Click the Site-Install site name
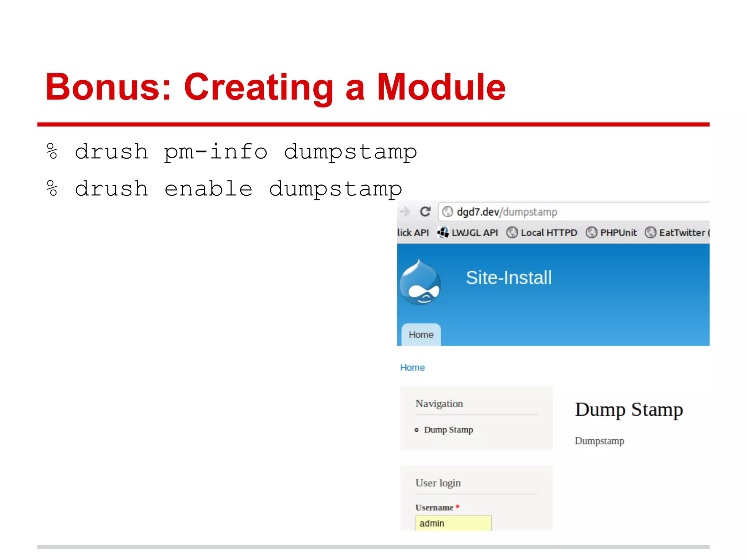 pyautogui.click(x=509, y=278)
